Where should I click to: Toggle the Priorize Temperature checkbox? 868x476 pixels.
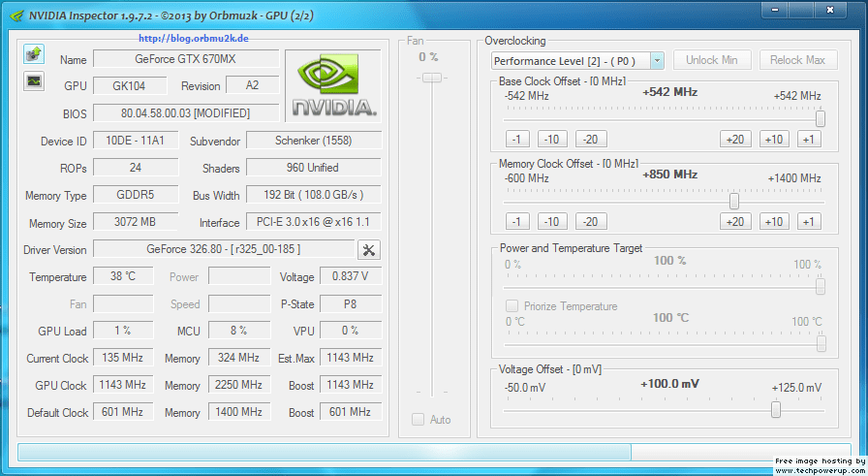click(512, 306)
